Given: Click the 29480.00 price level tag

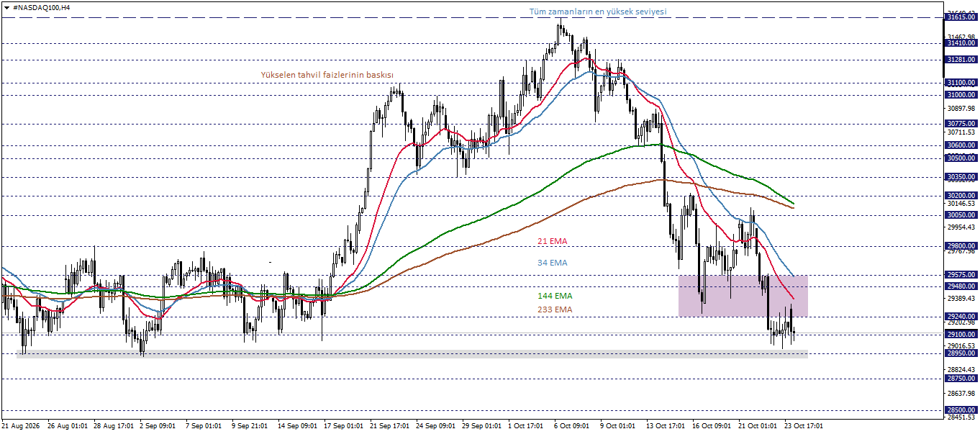Looking at the screenshot, I should tap(961, 286).
